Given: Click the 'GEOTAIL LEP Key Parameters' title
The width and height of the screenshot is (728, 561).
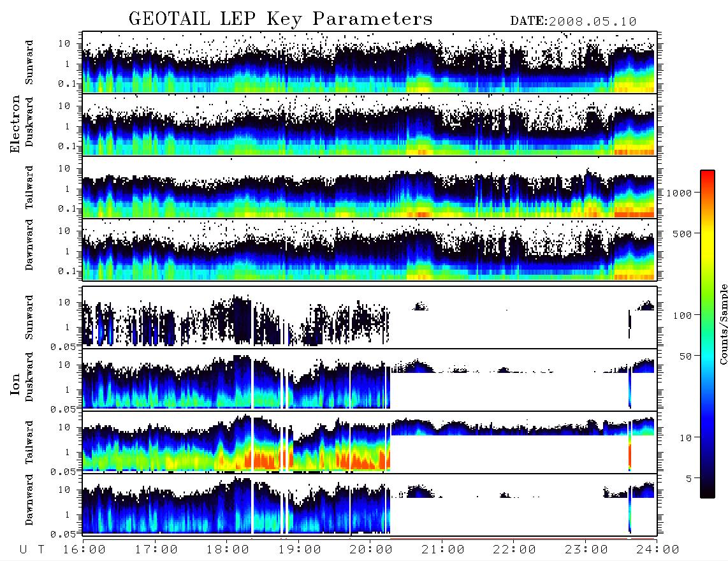Looking at the screenshot, I should [280, 19].
